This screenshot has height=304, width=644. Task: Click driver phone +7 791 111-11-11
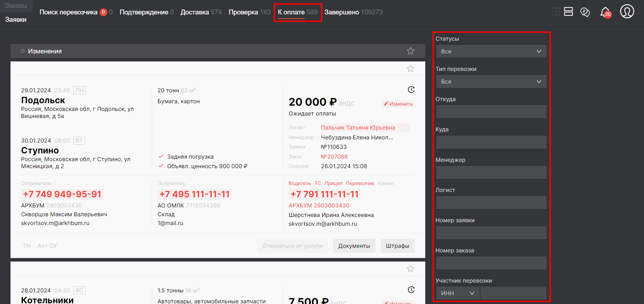click(325, 194)
